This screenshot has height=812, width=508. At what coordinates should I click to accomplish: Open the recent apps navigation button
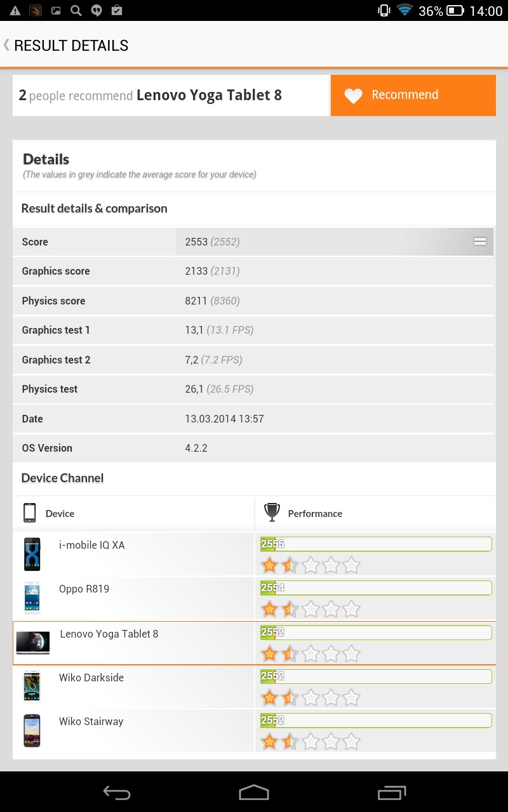coord(391,792)
